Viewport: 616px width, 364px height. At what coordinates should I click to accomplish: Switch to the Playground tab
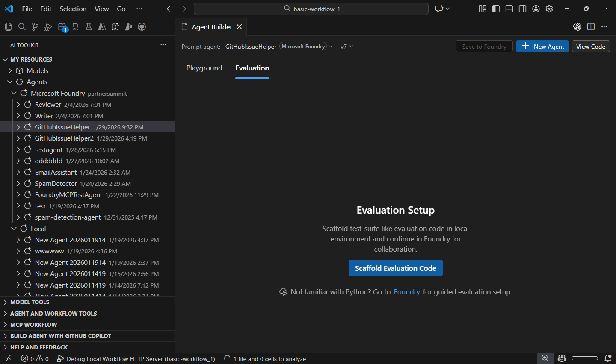pyautogui.click(x=204, y=68)
